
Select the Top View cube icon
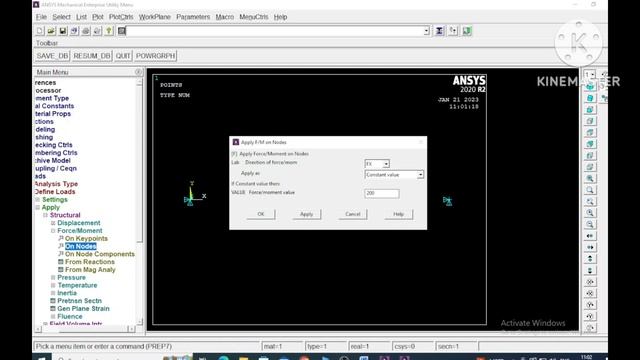tap(590, 132)
